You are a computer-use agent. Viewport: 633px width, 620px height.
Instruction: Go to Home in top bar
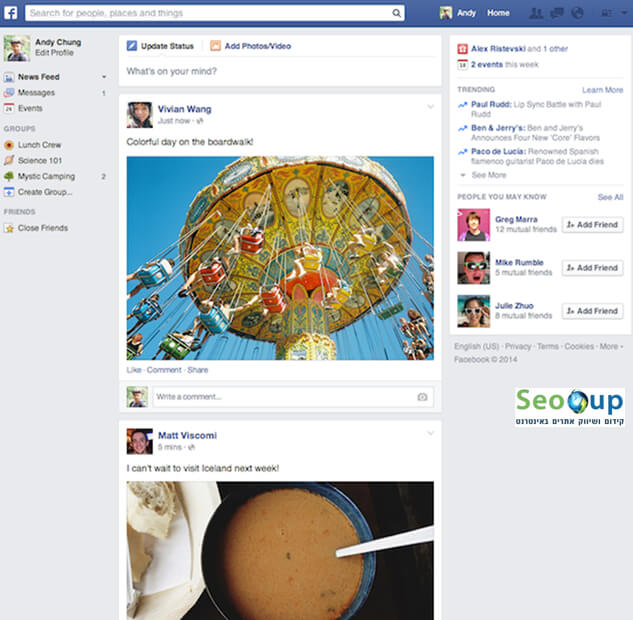(498, 13)
